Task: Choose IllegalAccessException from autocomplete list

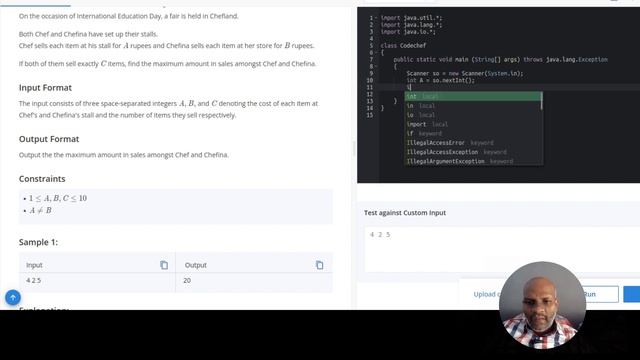Action: 473,152
